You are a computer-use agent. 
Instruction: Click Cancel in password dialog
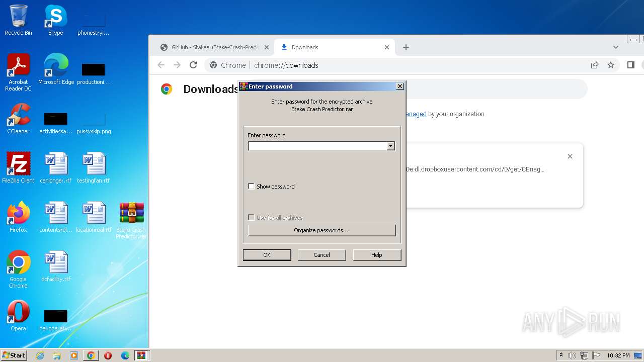coord(321,255)
